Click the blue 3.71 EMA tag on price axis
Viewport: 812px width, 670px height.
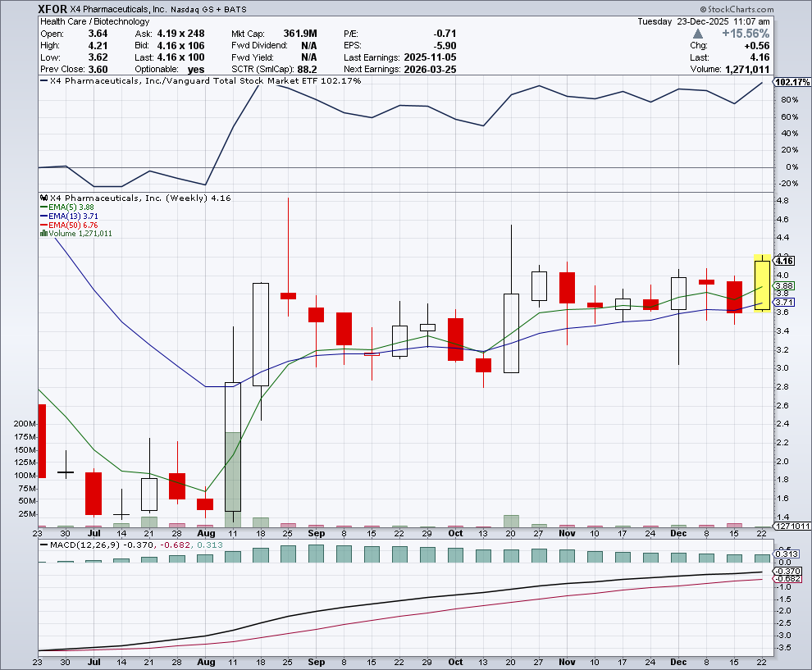coord(785,303)
